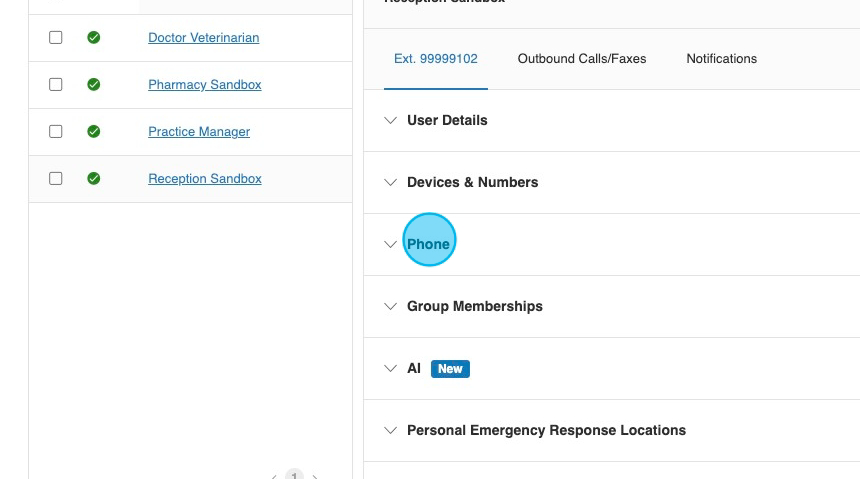Switch to Outbound Calls/Faxes tab
860x479 pixels.
(x=582, y=59)
